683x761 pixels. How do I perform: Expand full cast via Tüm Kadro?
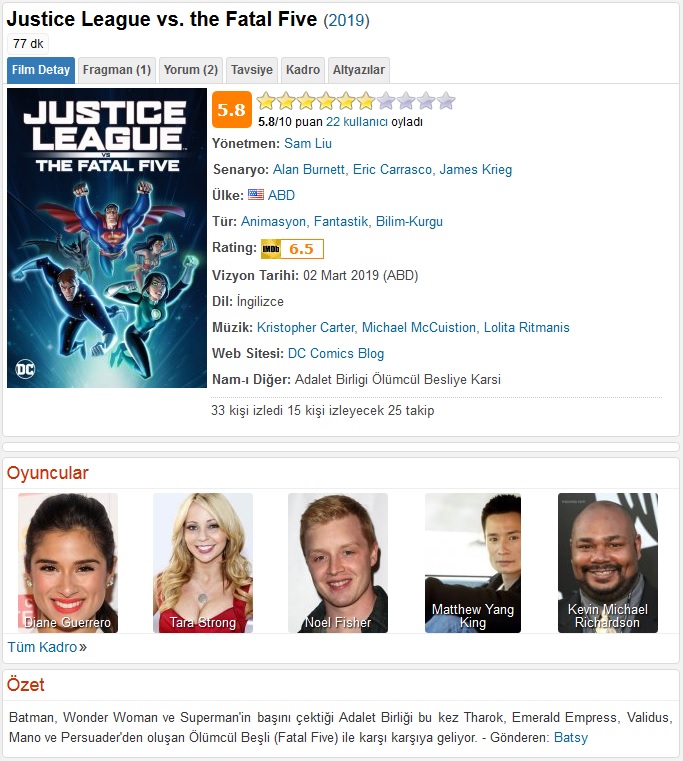coord(47,647)
